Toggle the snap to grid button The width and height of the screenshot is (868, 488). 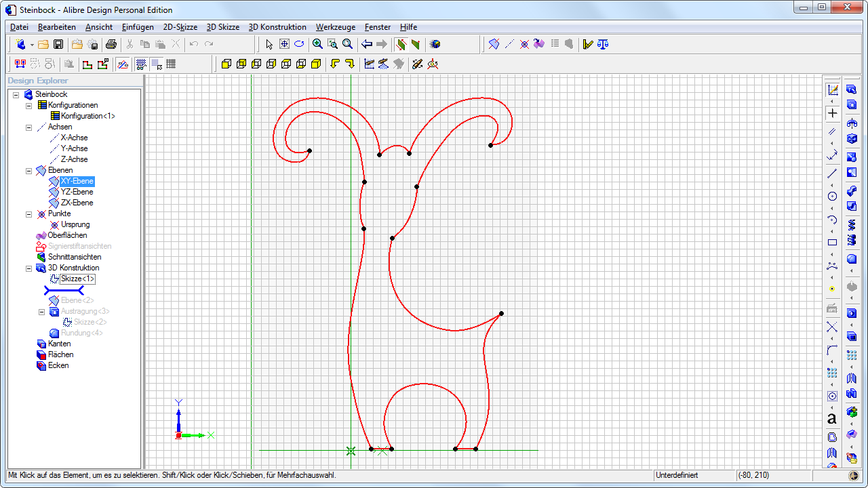tap(156, 64)
